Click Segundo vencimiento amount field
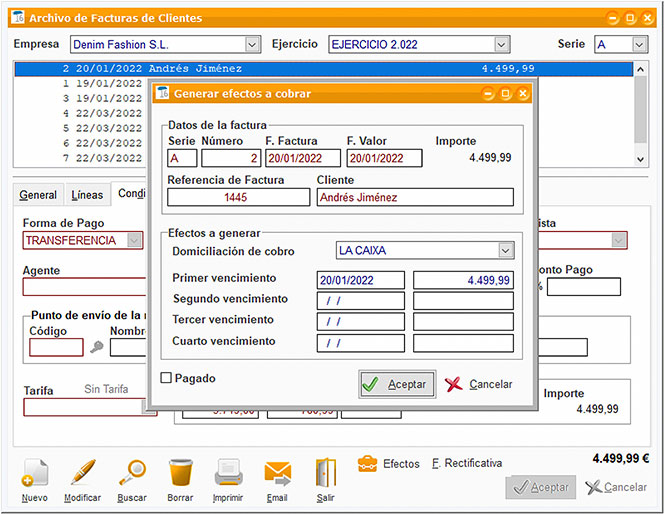Screen dimensions: 664x514 [463, 301]
